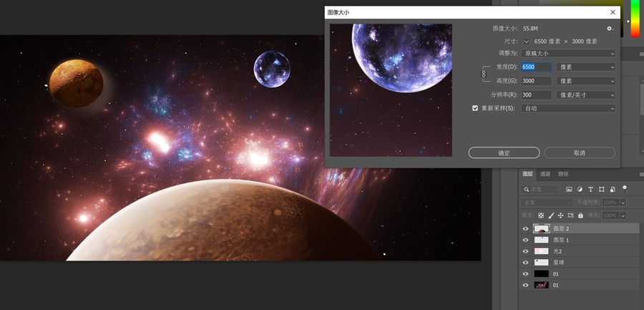Image resolution: width=644 pixels, height=310 pixels.
Task: Click the prevent artboard auto-nesting lock icon
Action: 570,215
